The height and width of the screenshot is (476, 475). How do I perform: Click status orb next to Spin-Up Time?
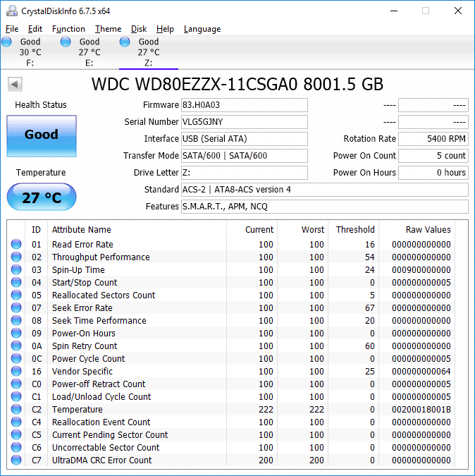[16, 270]
